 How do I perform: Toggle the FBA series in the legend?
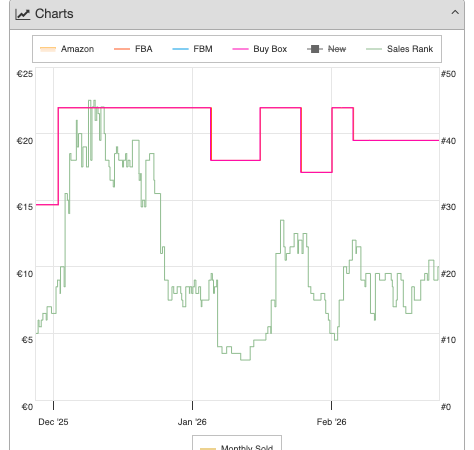(x=133, y=49)
